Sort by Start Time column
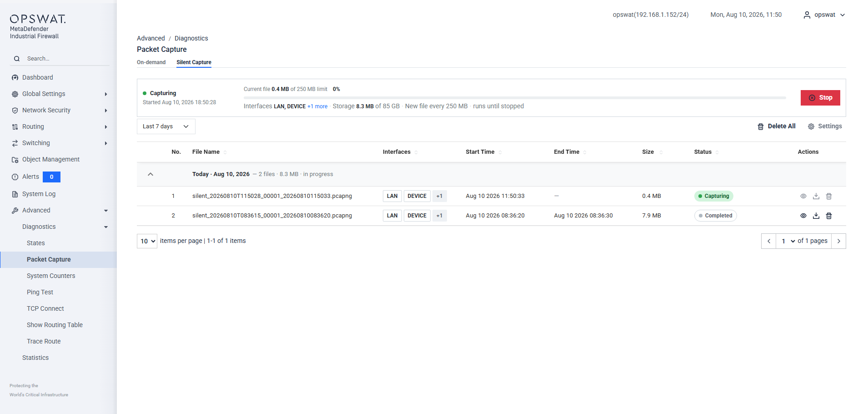 click(500, 152)
